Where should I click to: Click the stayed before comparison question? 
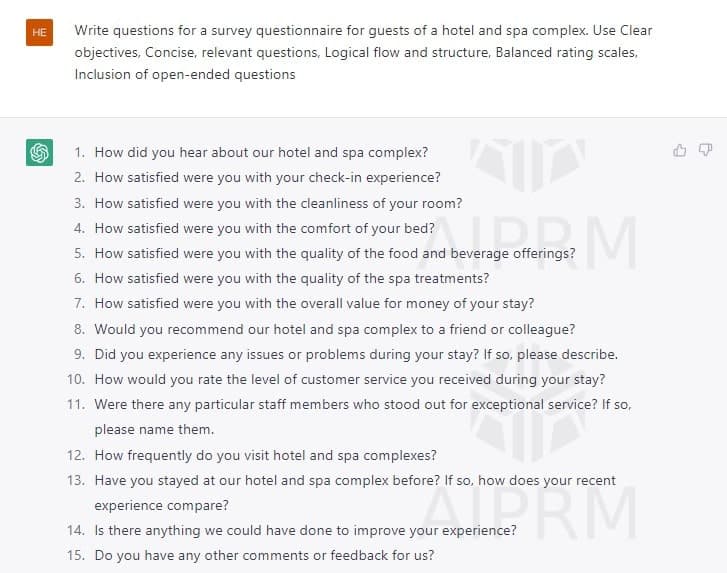[355, 493]
